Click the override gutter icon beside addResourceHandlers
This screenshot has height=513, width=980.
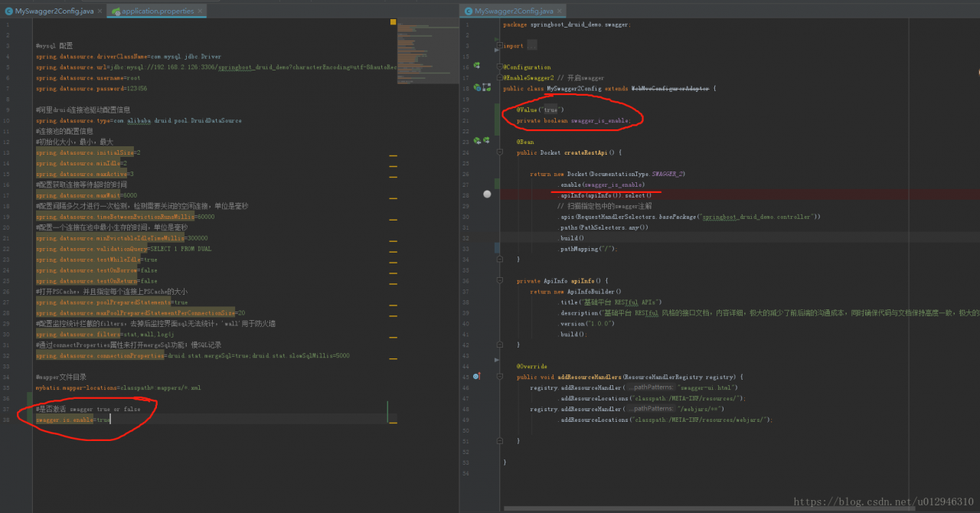click(476, 377)
